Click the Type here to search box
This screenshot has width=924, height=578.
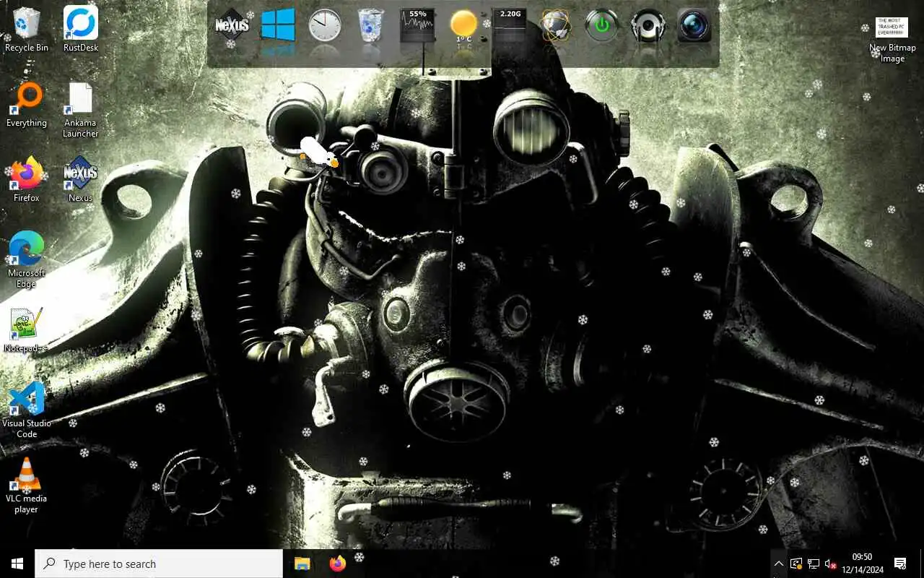click(x=159, y=564)
